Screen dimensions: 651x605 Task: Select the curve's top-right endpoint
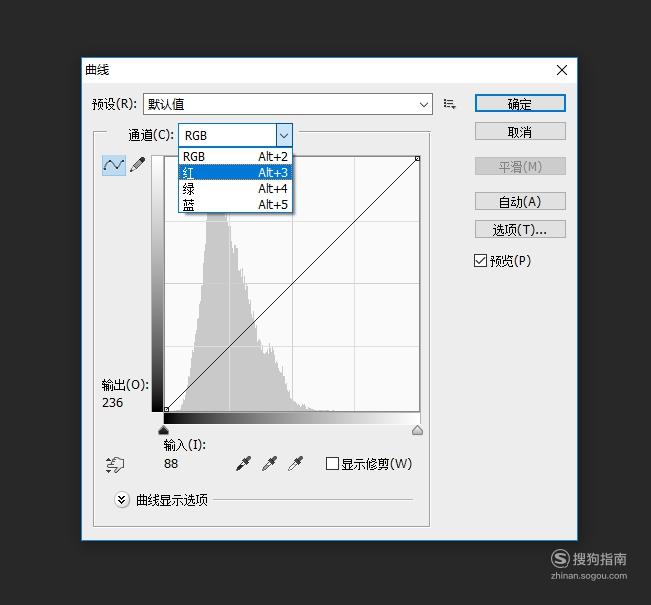[x=418, y=159]
